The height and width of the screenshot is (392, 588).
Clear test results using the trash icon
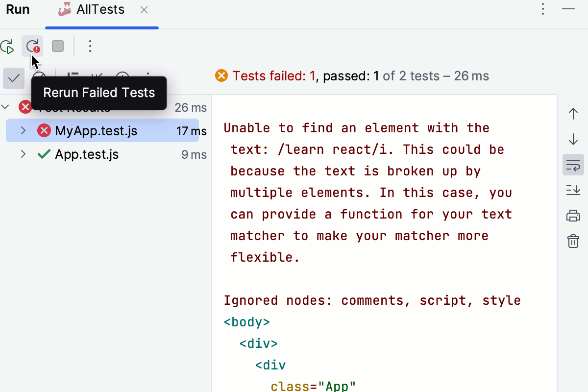(573, 241)
